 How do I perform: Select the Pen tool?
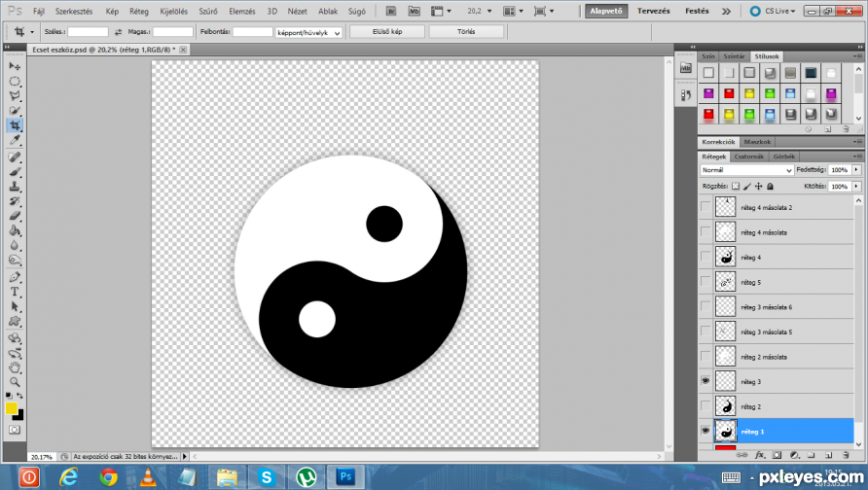(x=15, y=277)
